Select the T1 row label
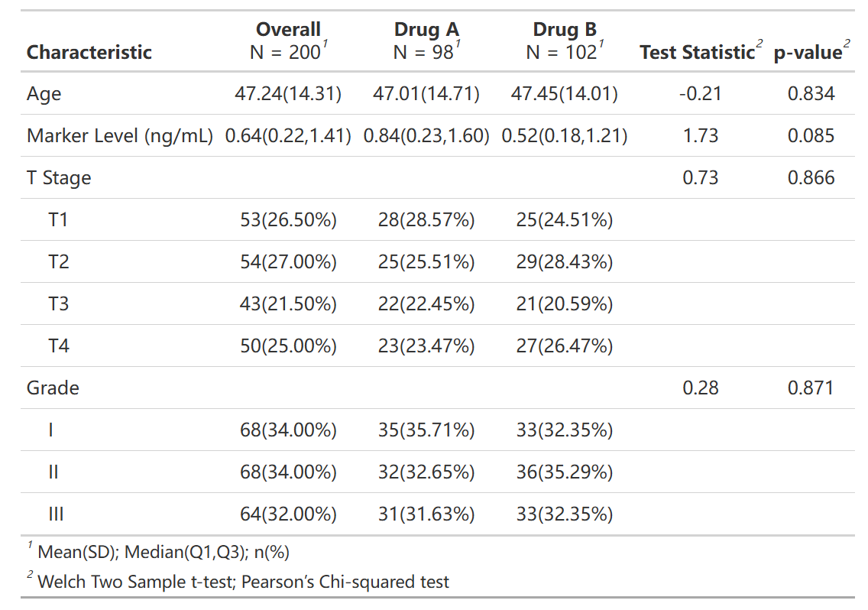The image size is (868, 610). point(58,220)
